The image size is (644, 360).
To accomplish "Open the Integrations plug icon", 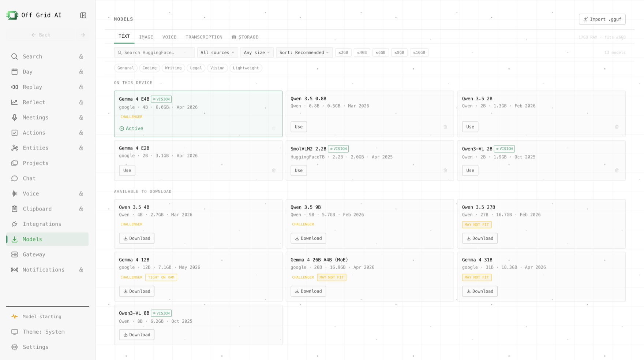I will point(15,224).
